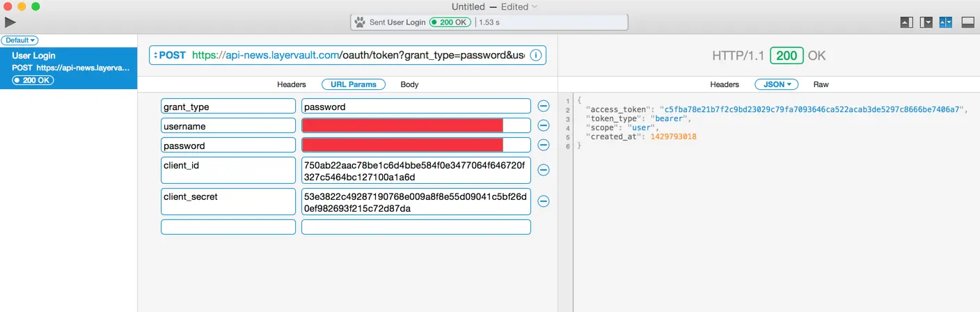This screenshot has width=980, height=312.
Task: Click the password name field
Action: (228, 145)
